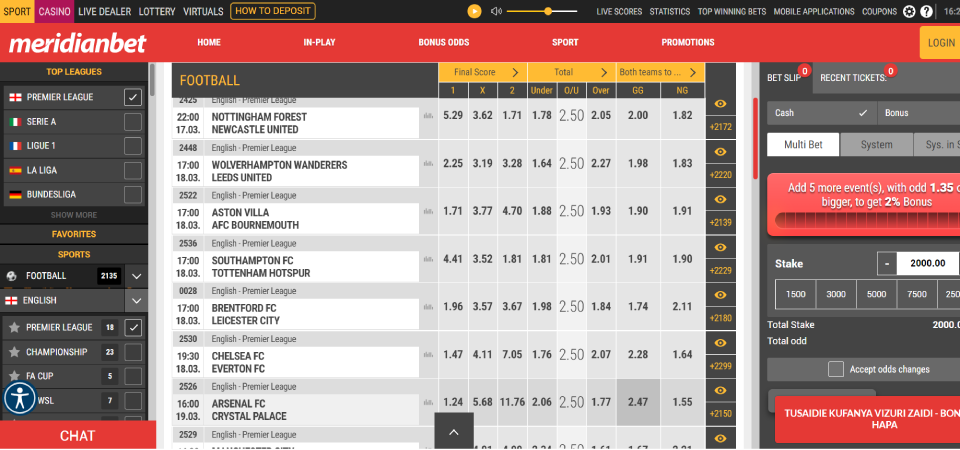Decrease stake with minus button
Screen dimensions: 960x450
tap(887, 263)
